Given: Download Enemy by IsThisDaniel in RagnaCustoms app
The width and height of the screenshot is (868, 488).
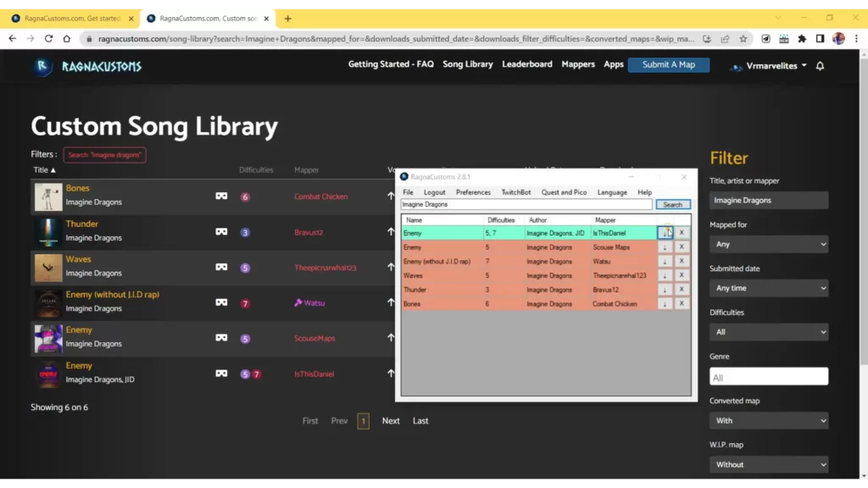Looking at the screenshot, I should point(665,233).
